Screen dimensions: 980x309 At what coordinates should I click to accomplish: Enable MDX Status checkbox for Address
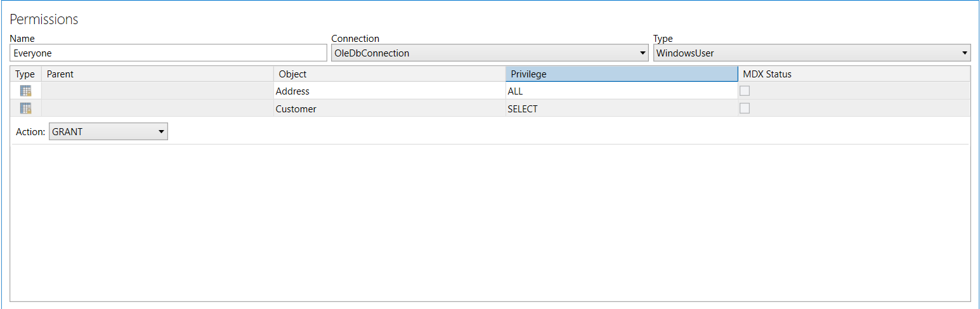point(745,91)
